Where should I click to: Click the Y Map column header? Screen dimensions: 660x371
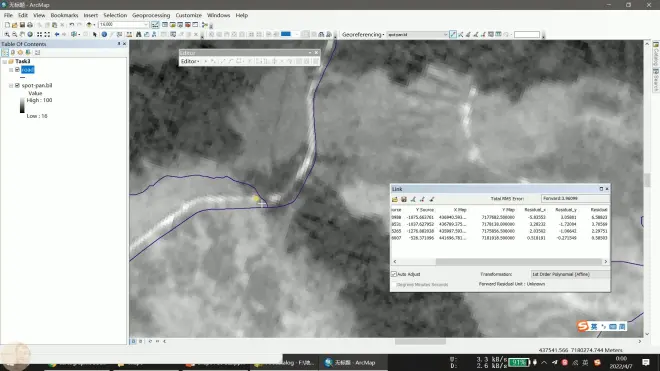[x=508, y=210]
